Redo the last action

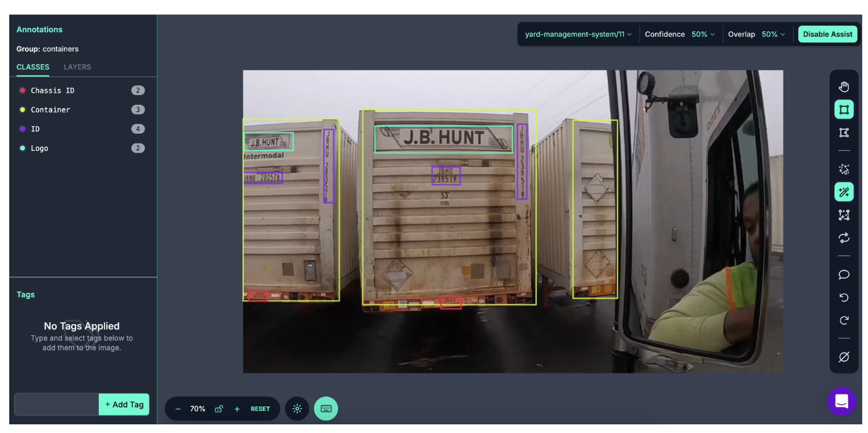(x=844, y=320)
